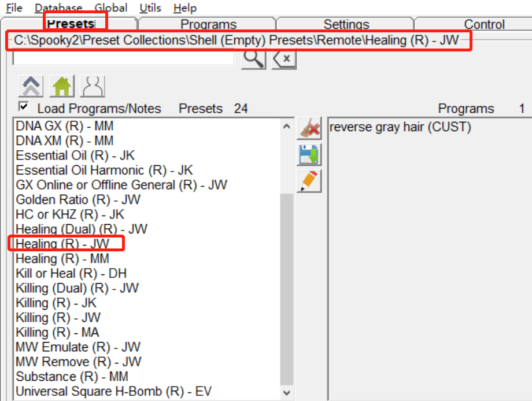Image resolution: width=532 pixels, height=401 pixels.
Task: Edit preset with the pencil icon
Action: 309,181
